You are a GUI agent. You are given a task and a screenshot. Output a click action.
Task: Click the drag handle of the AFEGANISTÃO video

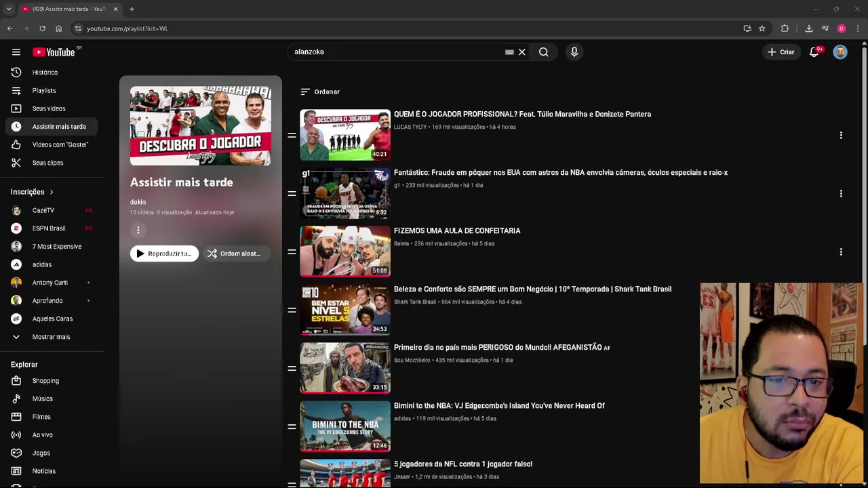[x=292, y=369]
